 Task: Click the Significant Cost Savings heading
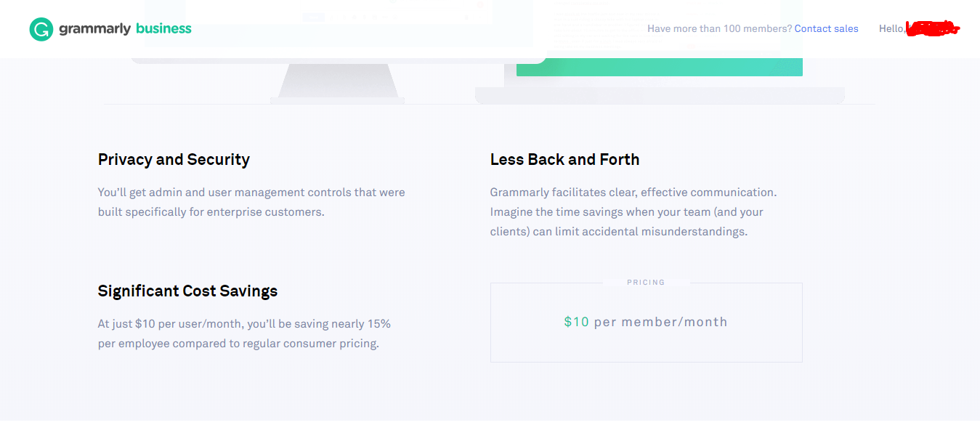point(187,291)
